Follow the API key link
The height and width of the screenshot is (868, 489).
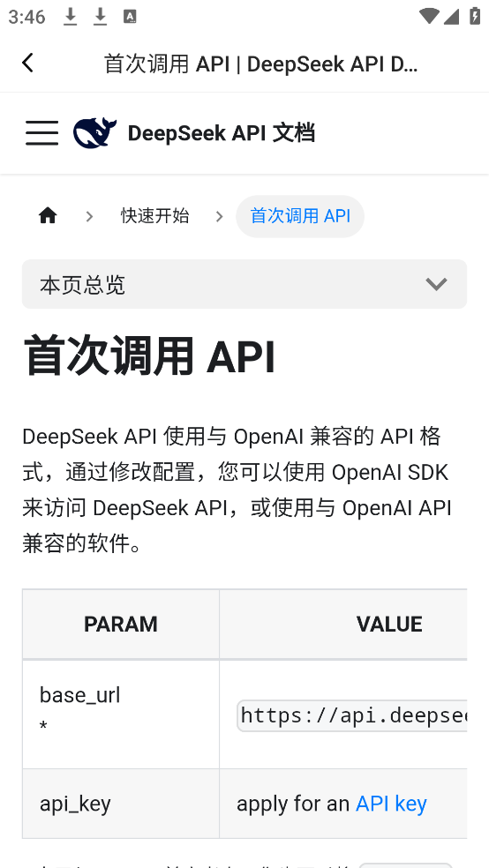point(391,804)
